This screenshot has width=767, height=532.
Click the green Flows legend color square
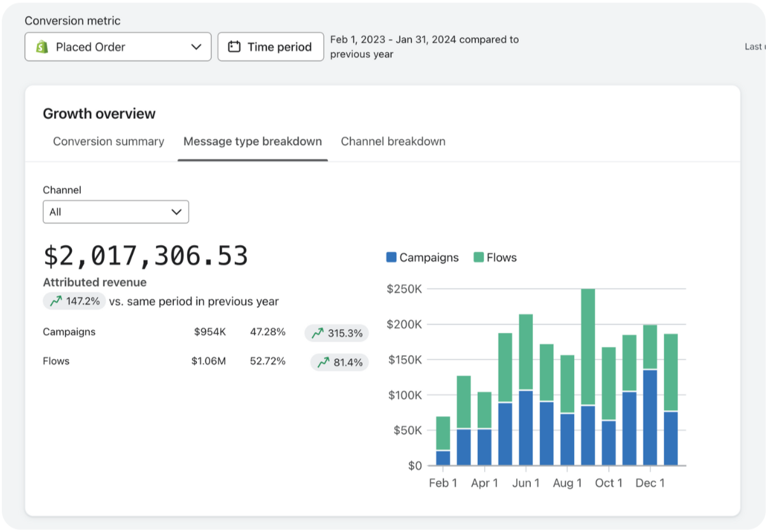pos(479,258)
